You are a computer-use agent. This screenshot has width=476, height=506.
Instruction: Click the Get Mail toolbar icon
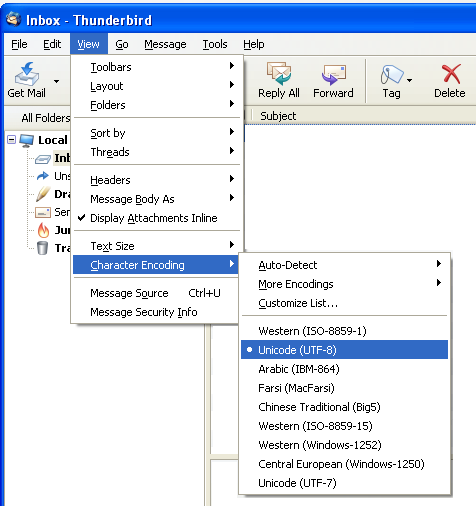click(27, 74)
